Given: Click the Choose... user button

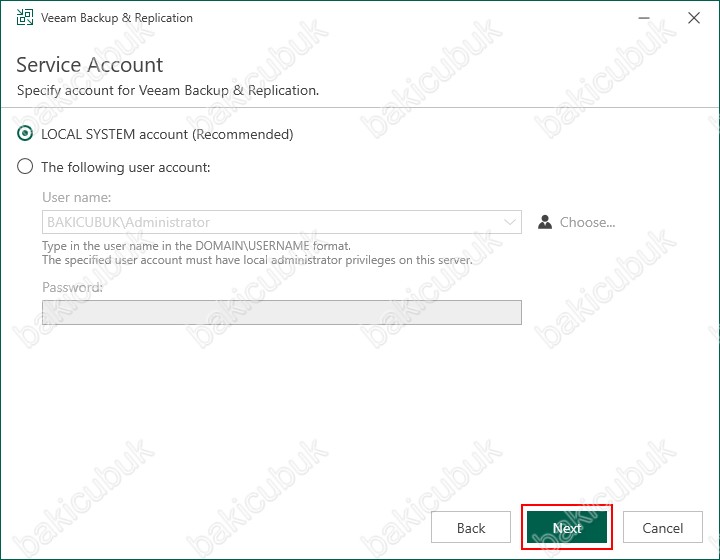Looking at the screenshot, I should (x=576, y=222).
